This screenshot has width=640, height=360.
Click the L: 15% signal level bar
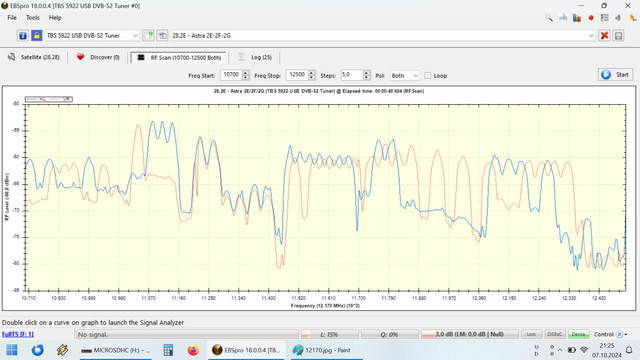click(x=329, y=334)
